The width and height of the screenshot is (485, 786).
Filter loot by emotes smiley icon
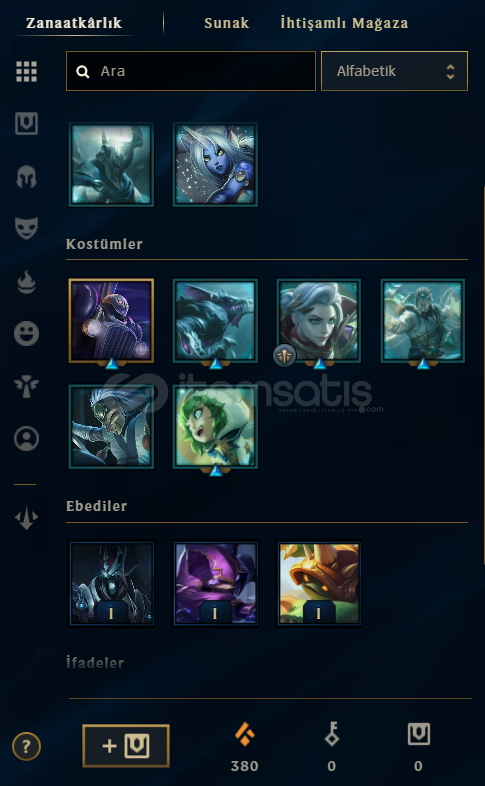point(26,333)
